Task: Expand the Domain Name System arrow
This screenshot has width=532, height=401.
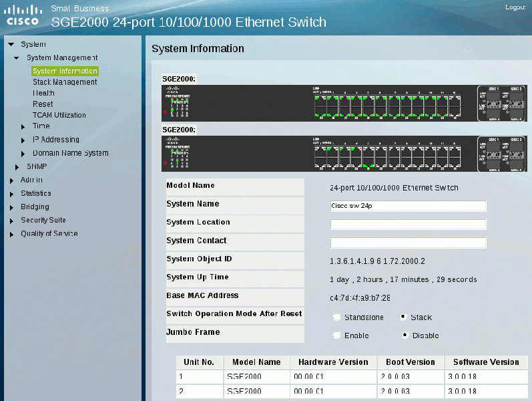Action: pos(23,154)
